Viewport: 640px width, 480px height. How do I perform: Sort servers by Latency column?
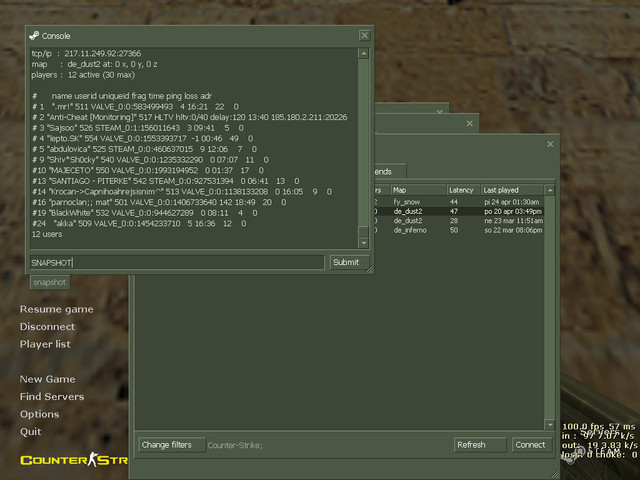tap(463, 190)
